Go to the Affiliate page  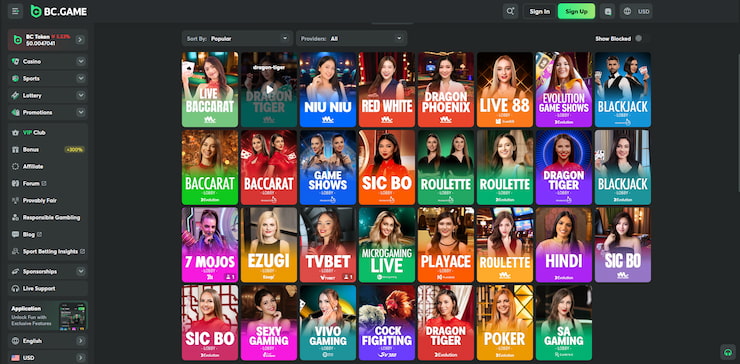(x=48, y=167)
